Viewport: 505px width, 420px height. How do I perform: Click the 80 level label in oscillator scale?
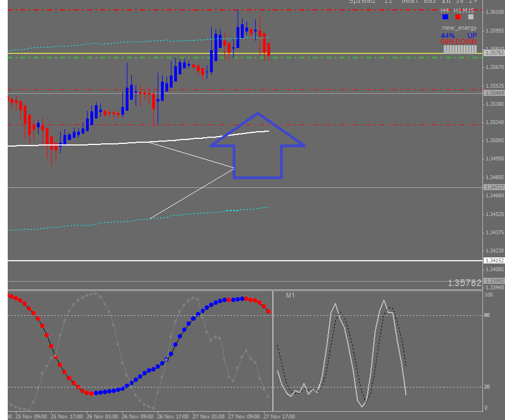(x=487, y=315)
